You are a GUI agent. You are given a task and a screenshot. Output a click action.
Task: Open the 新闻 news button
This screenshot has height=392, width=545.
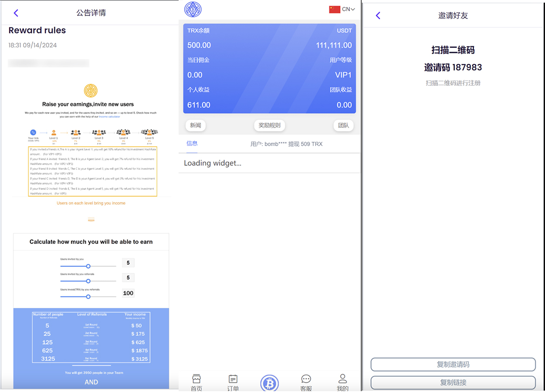[x=196, y=125]
